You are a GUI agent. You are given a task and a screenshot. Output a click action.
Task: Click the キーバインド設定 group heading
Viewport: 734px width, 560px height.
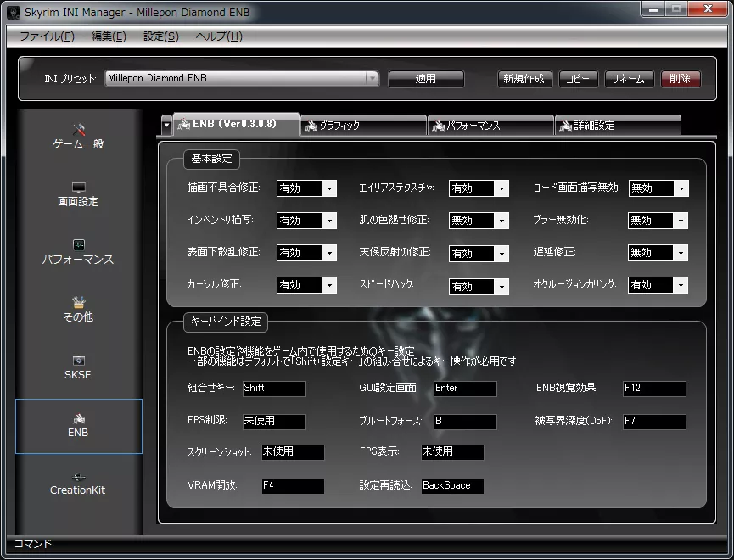point(226,322)
